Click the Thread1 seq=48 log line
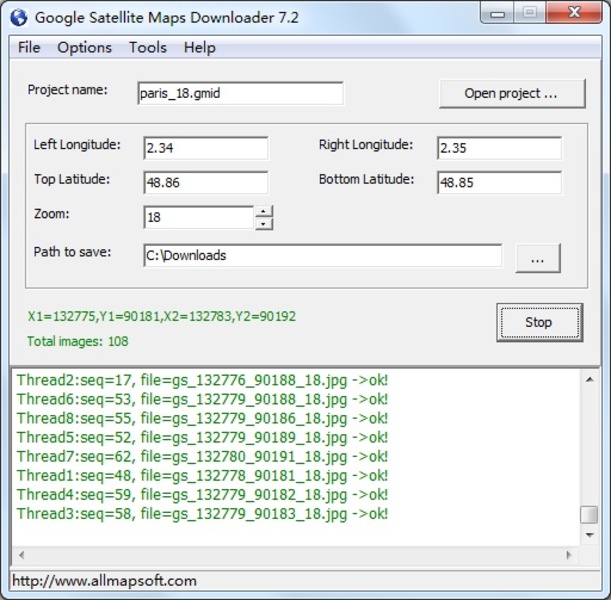This screenshot has height=600, width=611. pyautogui.click(x=202, y=475)
